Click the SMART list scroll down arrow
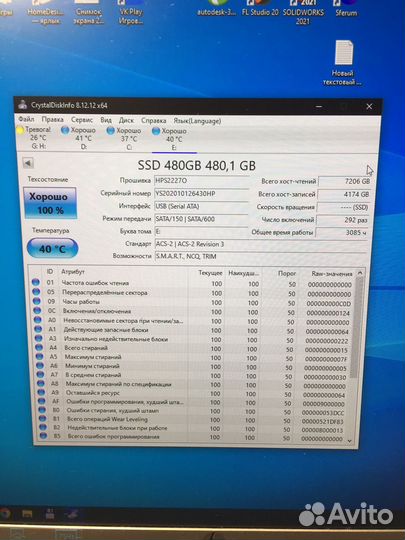This screenshot has height=540, width=405. [350, 441]
